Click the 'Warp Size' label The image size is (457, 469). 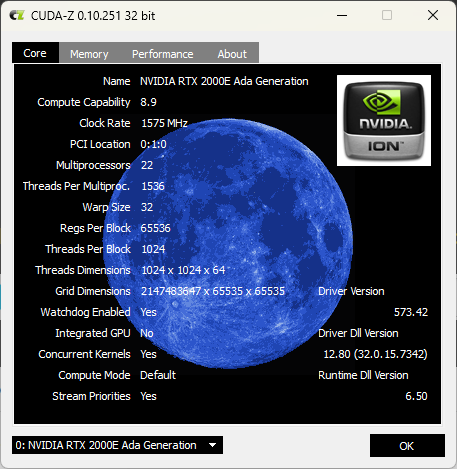[x=106, y=207]
